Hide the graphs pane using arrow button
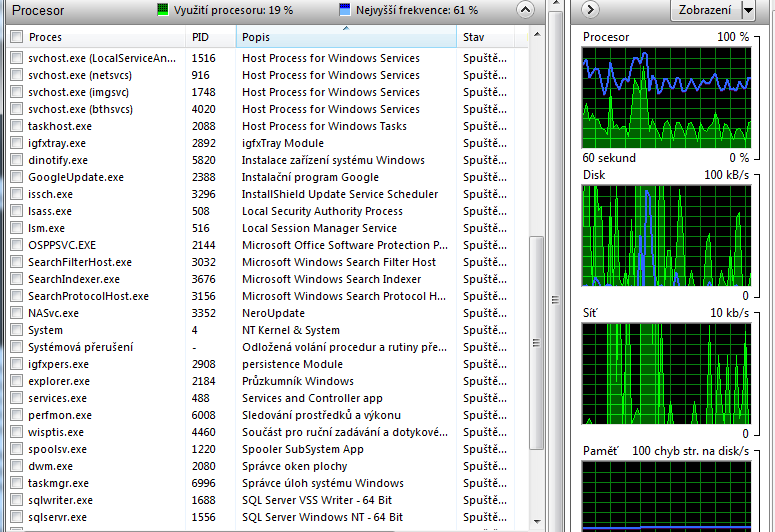Viewport: 775px width, 532px height. coord(590,10)
